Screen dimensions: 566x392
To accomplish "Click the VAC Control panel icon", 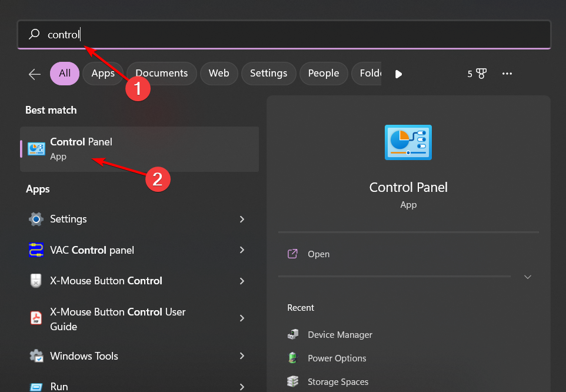I will pos(36,250).
